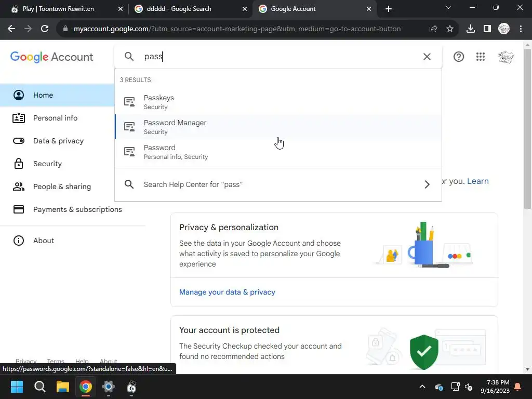Viewport: 532px width, 399px height.
Task: Open the Windows Start menu
Action: (17, 387)
